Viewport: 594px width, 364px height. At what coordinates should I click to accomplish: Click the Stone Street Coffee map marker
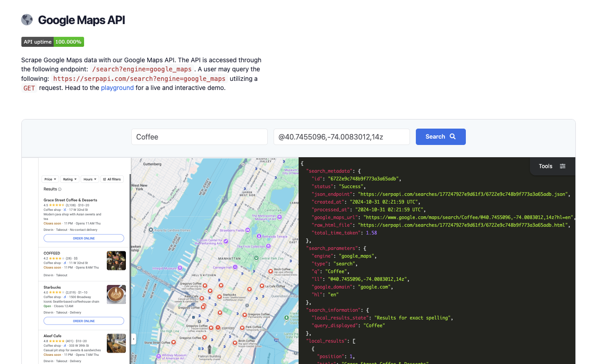pyautogui.click(x=173, y=342)
